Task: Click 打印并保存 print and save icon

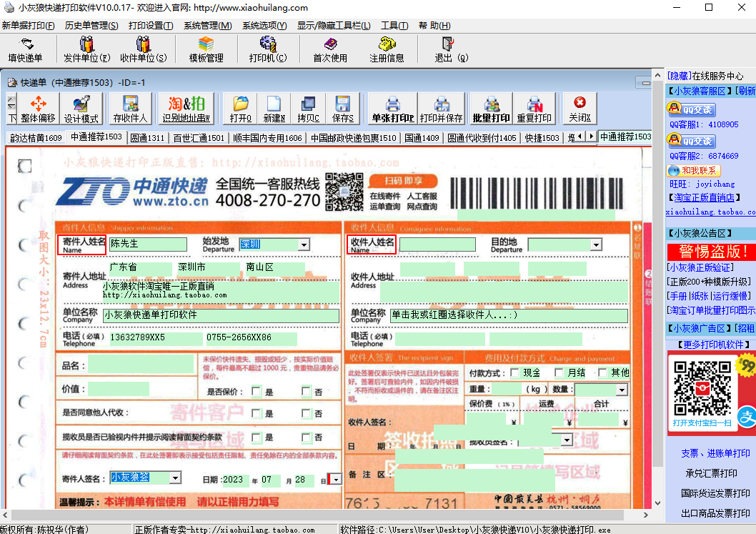Action: point(441,109)
